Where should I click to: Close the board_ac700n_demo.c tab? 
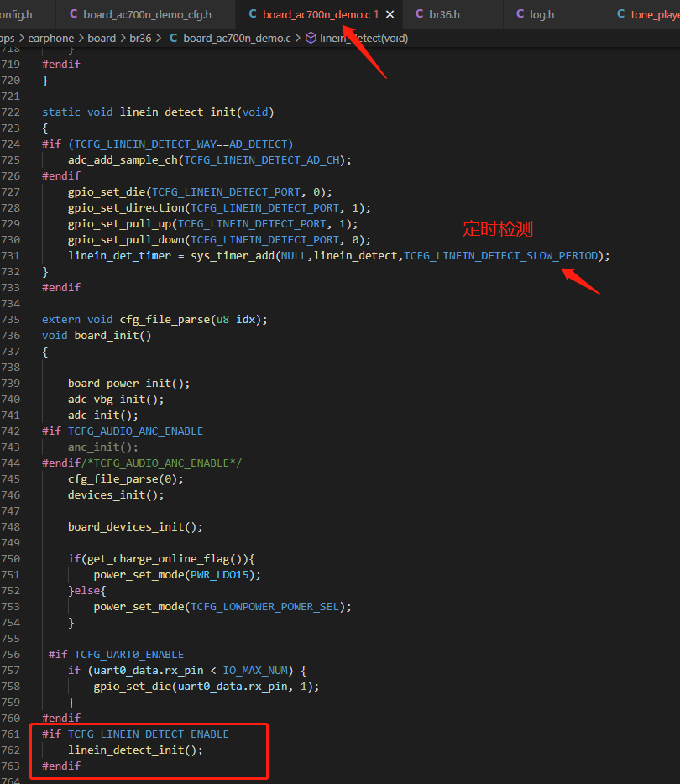click(390, 14)
